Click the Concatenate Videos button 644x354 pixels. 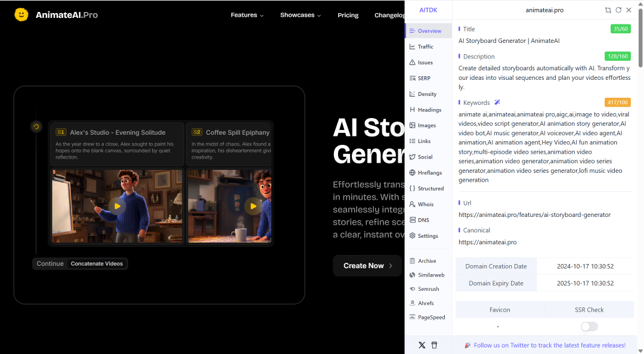point(97,263)
